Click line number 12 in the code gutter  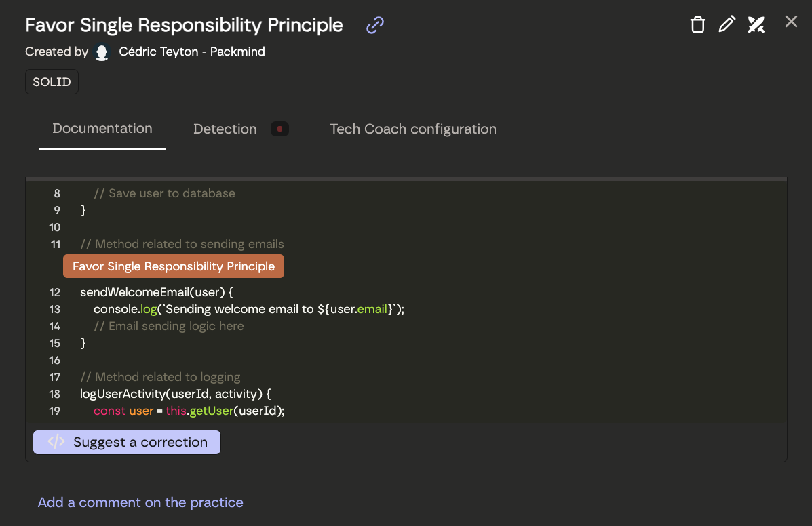pyautogui.click(x=55, y=293)
